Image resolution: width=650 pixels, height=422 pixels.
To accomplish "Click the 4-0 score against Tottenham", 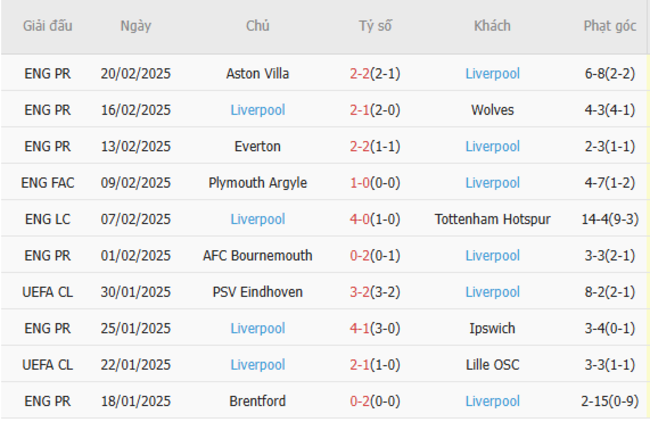I will 360,219.
